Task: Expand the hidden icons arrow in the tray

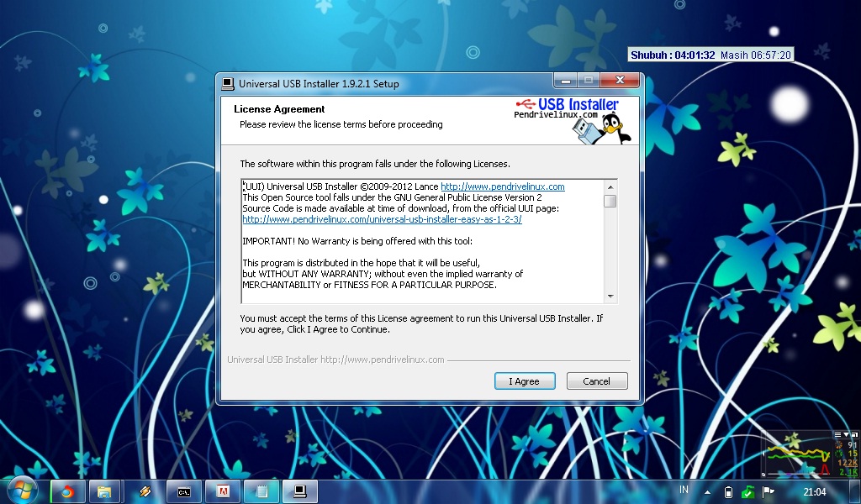Action: pos(708,491)
